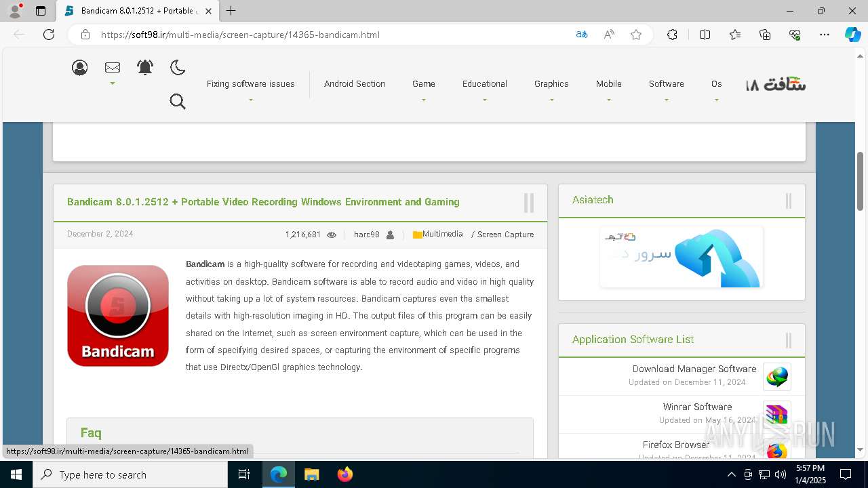Open Internet Download Manager icon
This screenshot has width=868, height=488.
click(777, 376)
